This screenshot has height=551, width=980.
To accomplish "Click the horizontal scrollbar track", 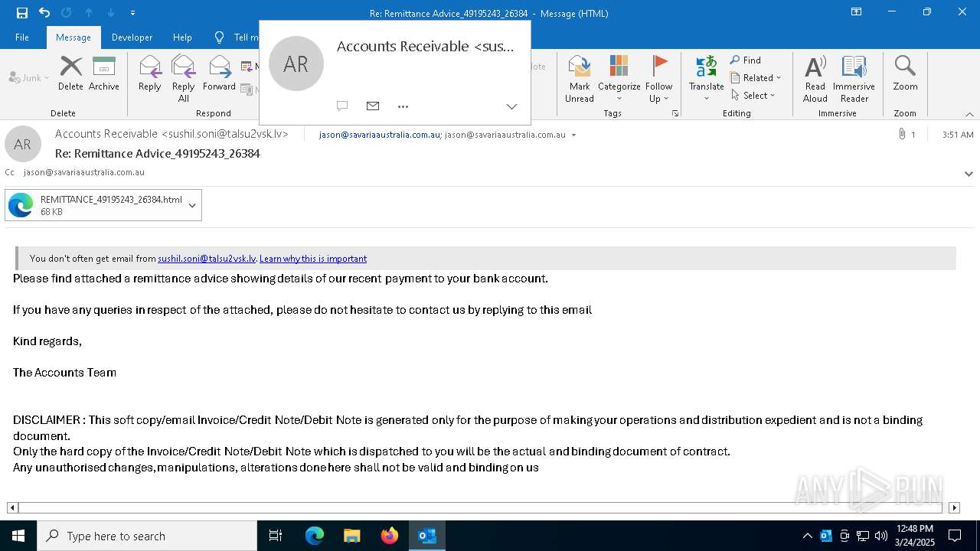I will pyautogui.click(x=480, y=507).
